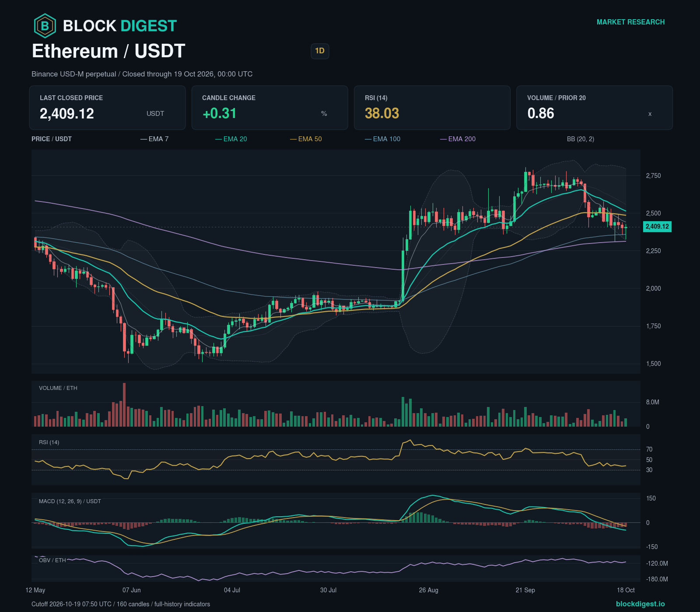Click the 21 Sep date axis label
700x612 pixels.
click(x=525, y=590)
